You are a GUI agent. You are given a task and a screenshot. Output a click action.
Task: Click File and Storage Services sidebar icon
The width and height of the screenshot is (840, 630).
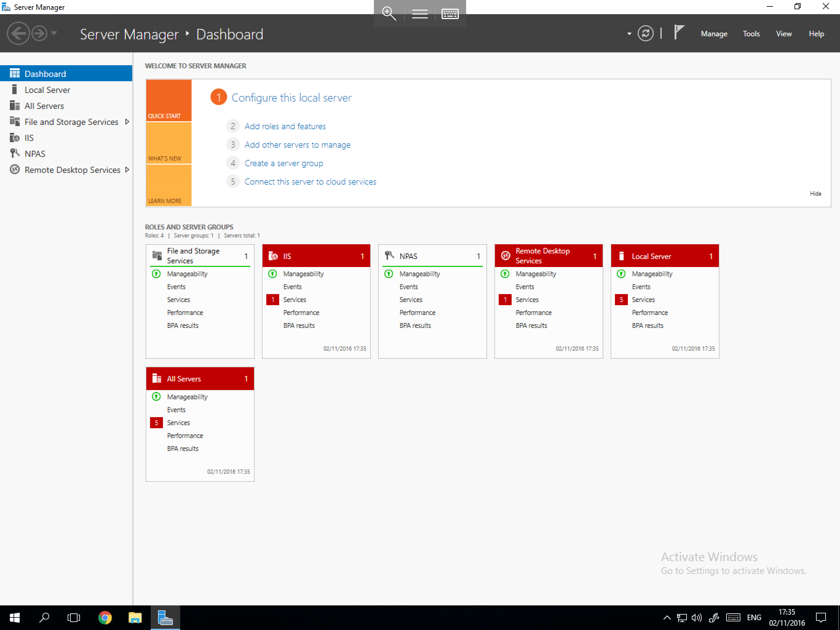pyautogui.click(x=14, y=122)
